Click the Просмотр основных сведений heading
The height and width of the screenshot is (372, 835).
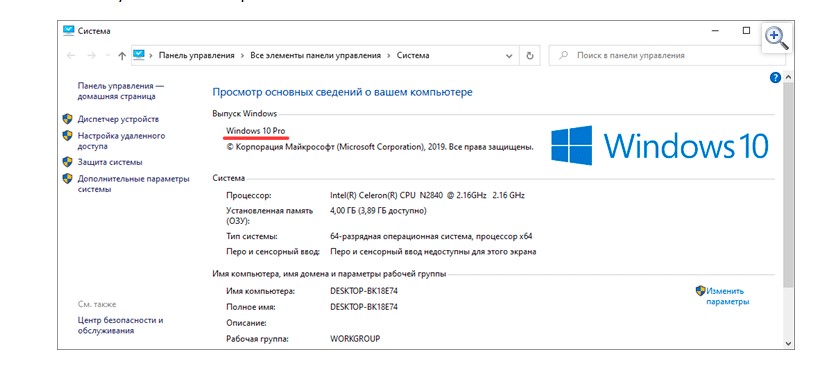pos(342,92)
